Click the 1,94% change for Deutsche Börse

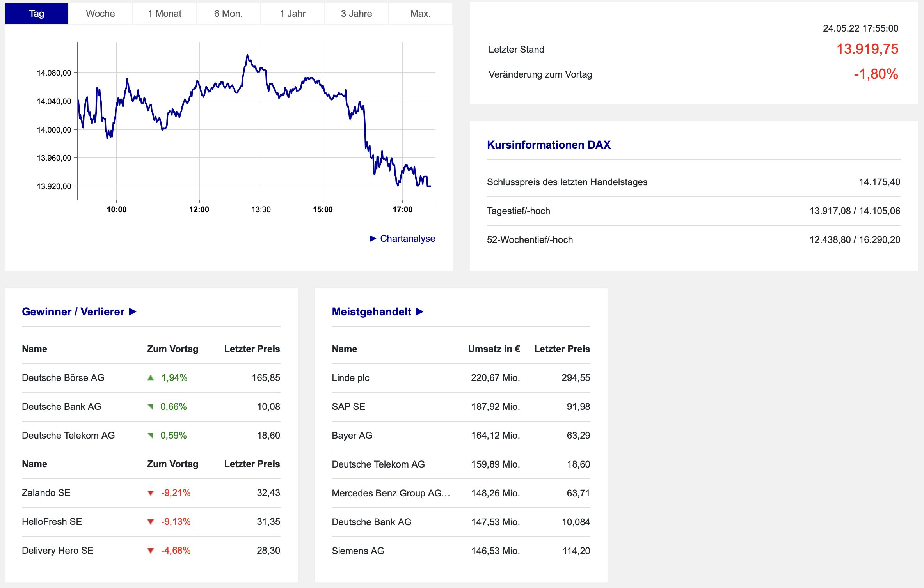tap(174, 378)
